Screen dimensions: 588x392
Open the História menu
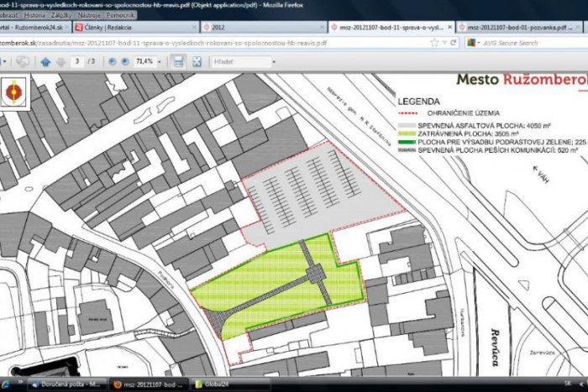tap(35, 15)
